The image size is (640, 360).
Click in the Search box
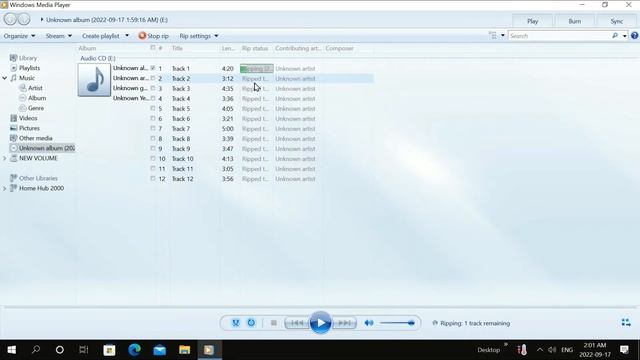pos(560,36)
